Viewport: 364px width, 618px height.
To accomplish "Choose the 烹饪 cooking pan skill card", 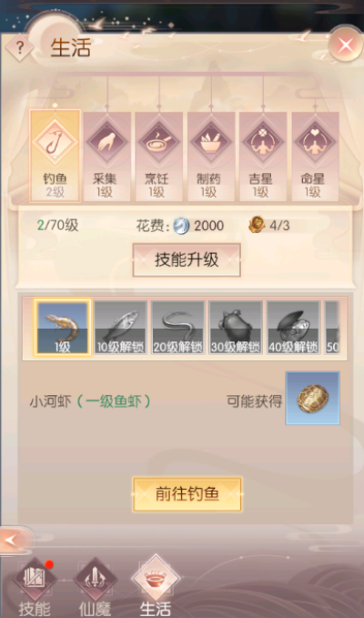I will coord(158,157).
